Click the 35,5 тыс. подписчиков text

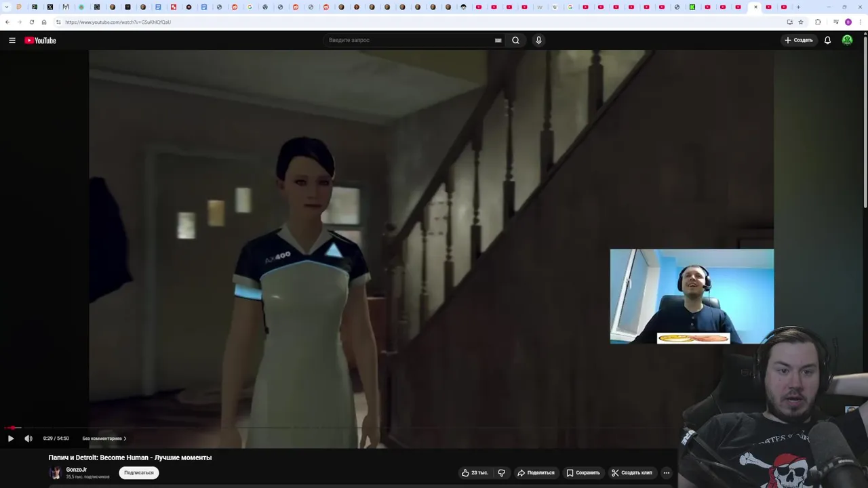pyautogui.click(x=87, y=477)
